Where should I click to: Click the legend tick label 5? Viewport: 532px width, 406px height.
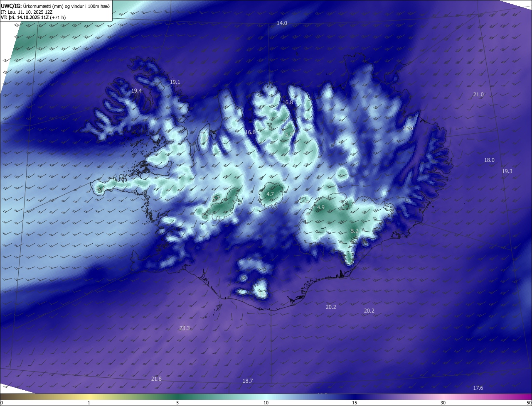[177, 403]
